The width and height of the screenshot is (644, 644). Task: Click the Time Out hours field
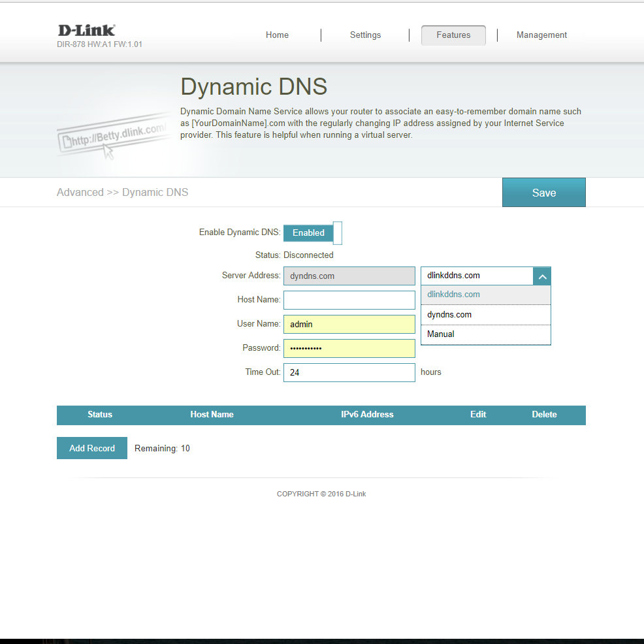[x=349, y=372]
